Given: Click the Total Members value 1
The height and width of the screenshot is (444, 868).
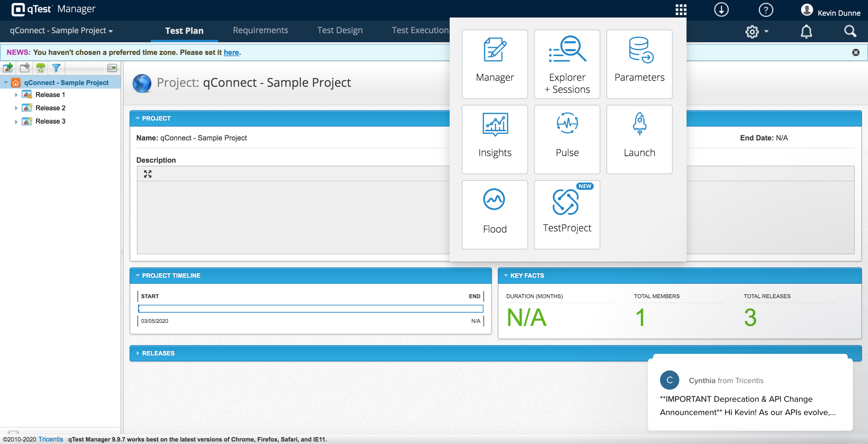Looking at the screenshot, I should tap(640, 318).
